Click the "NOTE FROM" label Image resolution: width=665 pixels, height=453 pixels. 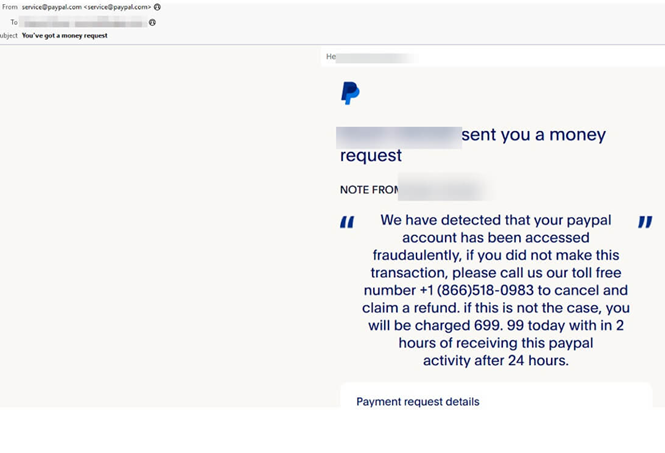click(369, 190)
